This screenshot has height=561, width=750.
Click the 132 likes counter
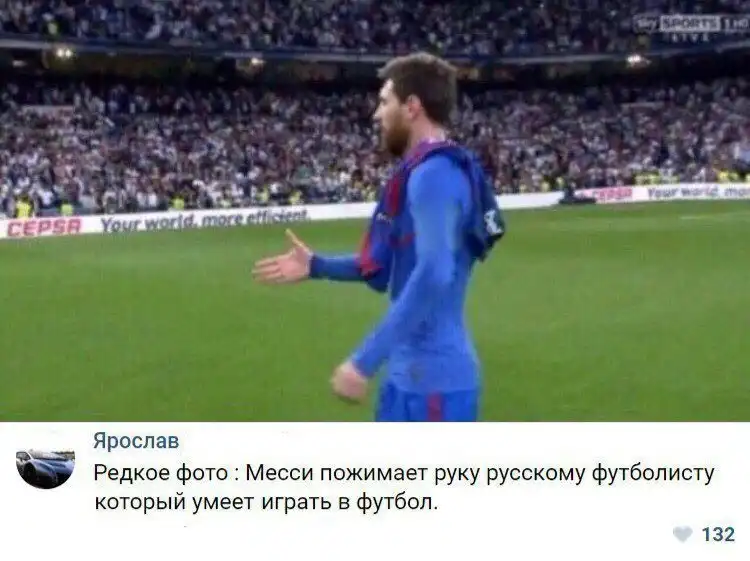coord(717,534)
